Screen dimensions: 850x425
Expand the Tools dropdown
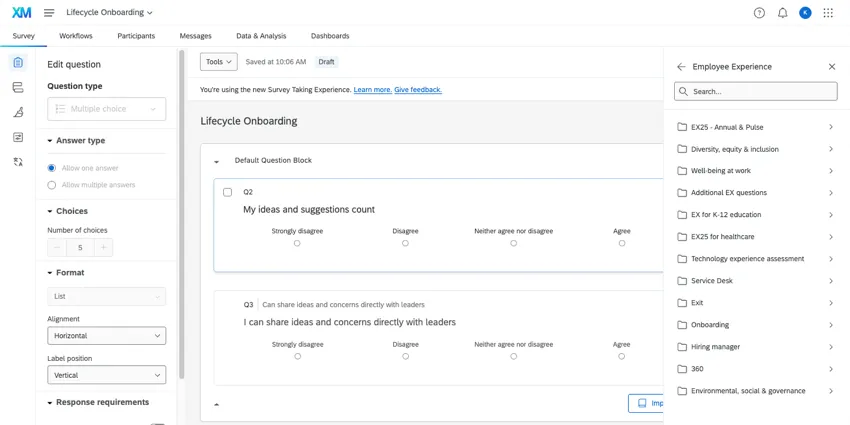coord(218,62)
